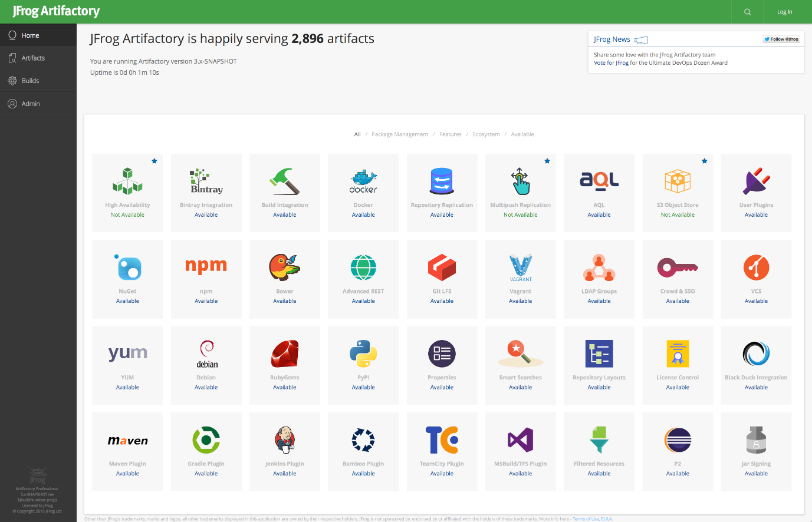812x522 pixels.
Task: Click the star on High Availability tile
Action: [154, 161]
